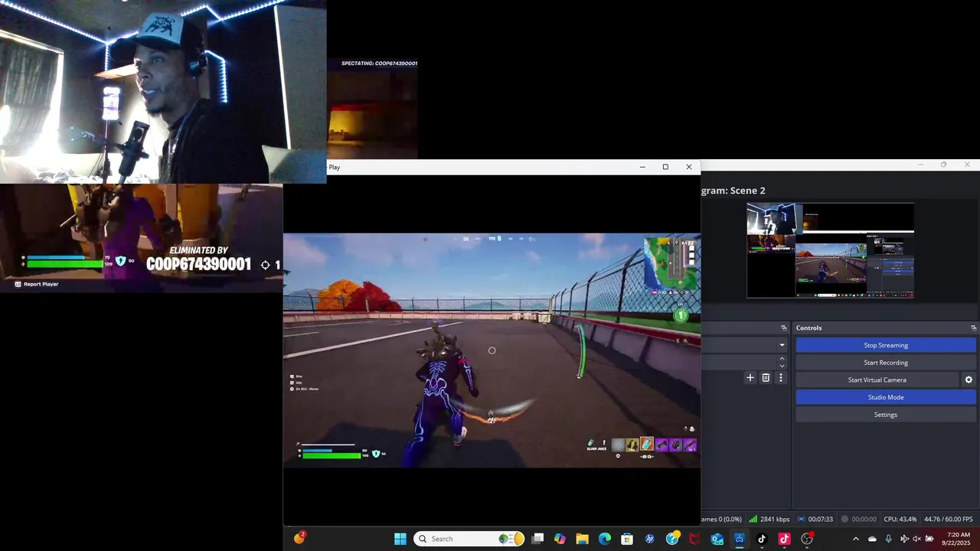
Task: Remove the transition using the trash icon
Action: point(766,378)
